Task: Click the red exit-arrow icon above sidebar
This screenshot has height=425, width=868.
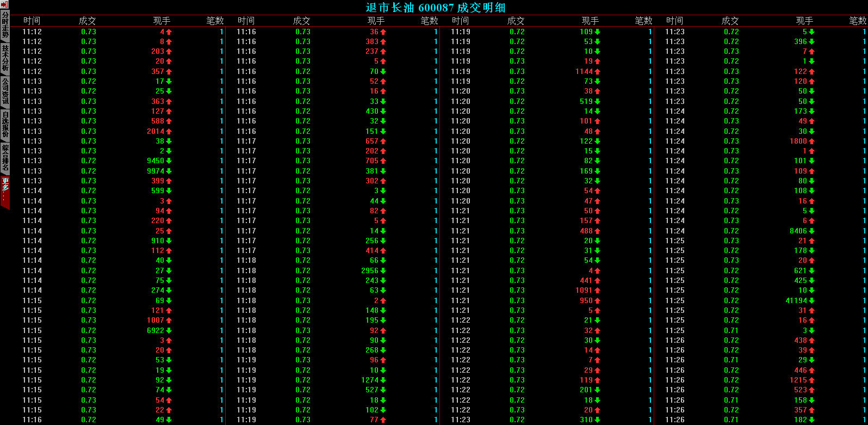Action: (x=5, y=4)
